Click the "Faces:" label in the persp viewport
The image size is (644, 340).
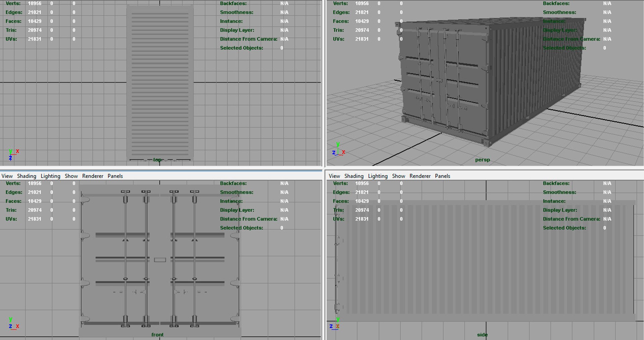point(341,21)
